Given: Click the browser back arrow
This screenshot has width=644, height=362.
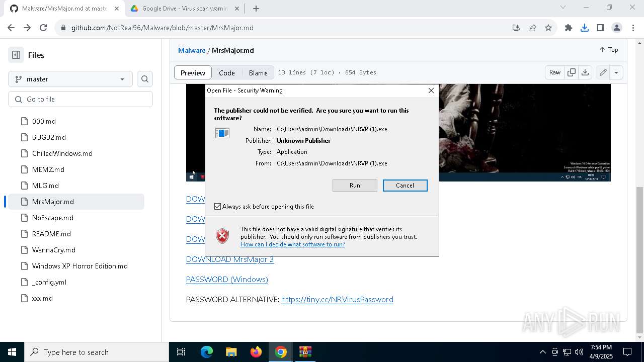Looking at the screenshot, I should coord(11,28).
